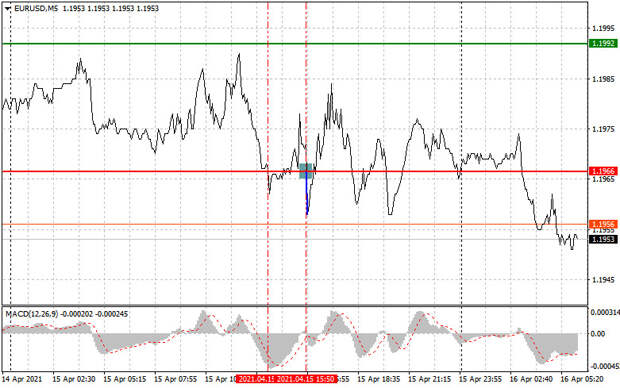Click the red 2021.04.15 15:50 time label
Image resolution: width=620 pixels, height=388 pixels.
coord(306,379)
